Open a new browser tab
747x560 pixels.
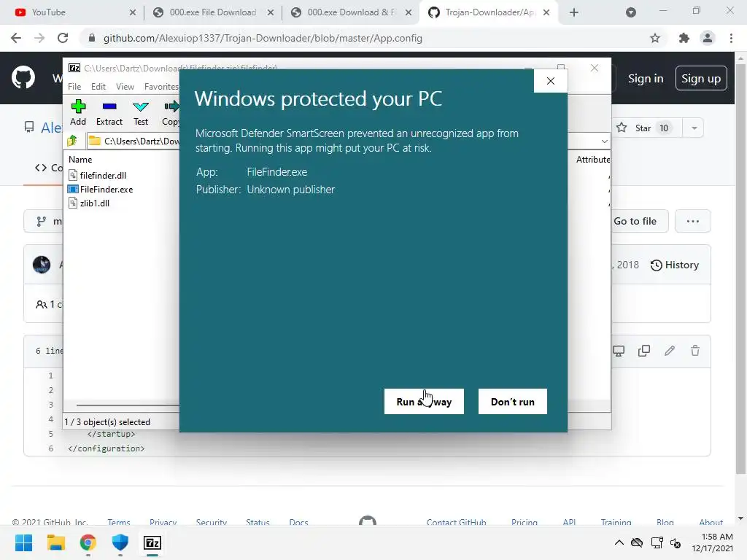coord(574,13)
